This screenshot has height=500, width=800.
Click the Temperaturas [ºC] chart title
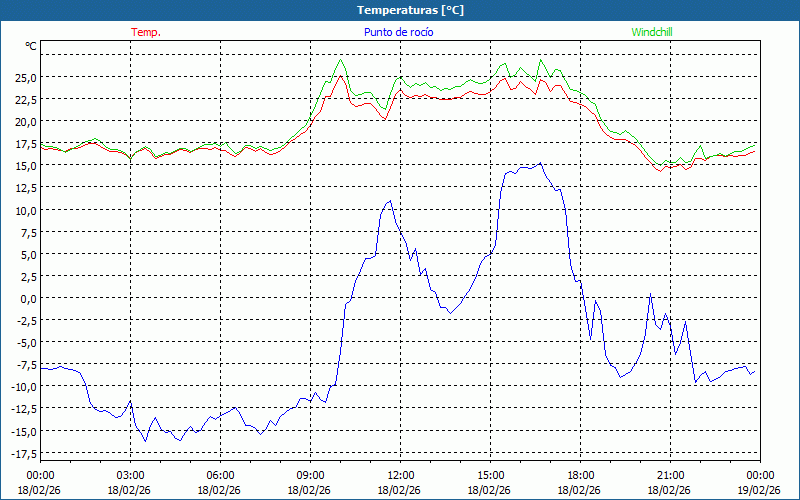410,10
